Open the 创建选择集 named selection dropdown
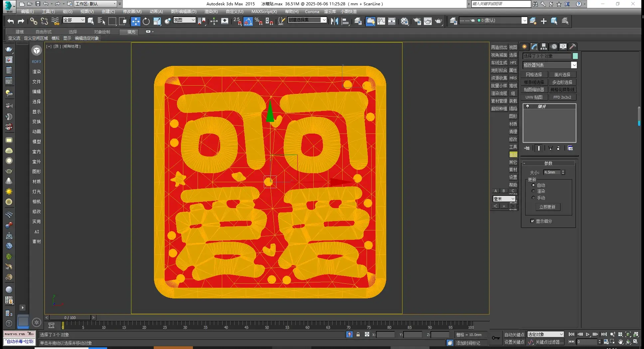 (307, 20)
